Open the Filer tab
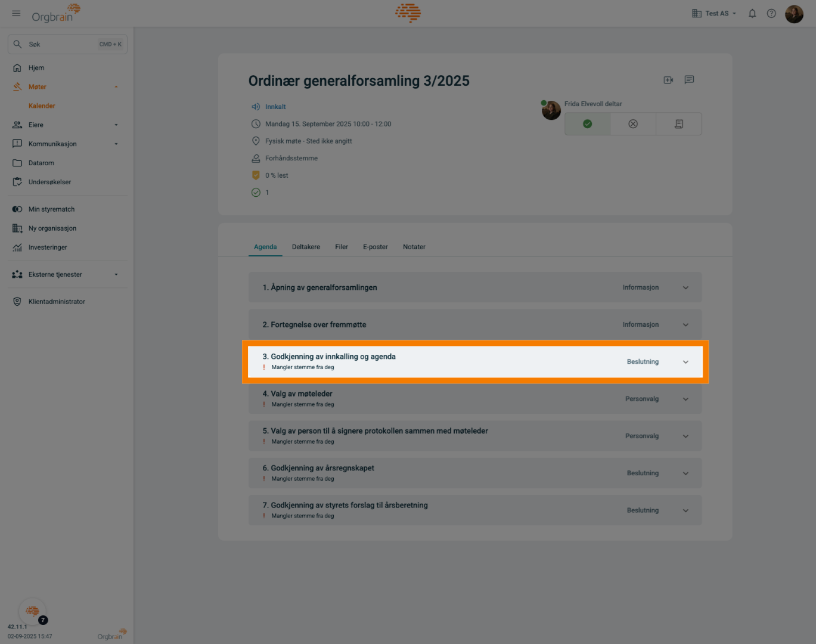816x644 pixels. point(342,247)
